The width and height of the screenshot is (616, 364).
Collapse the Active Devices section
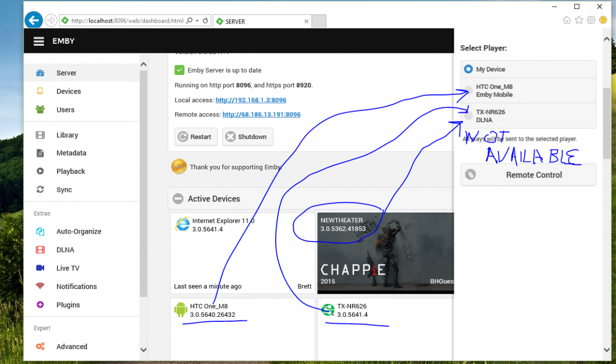pyautogui.click(x=178, y=199)
